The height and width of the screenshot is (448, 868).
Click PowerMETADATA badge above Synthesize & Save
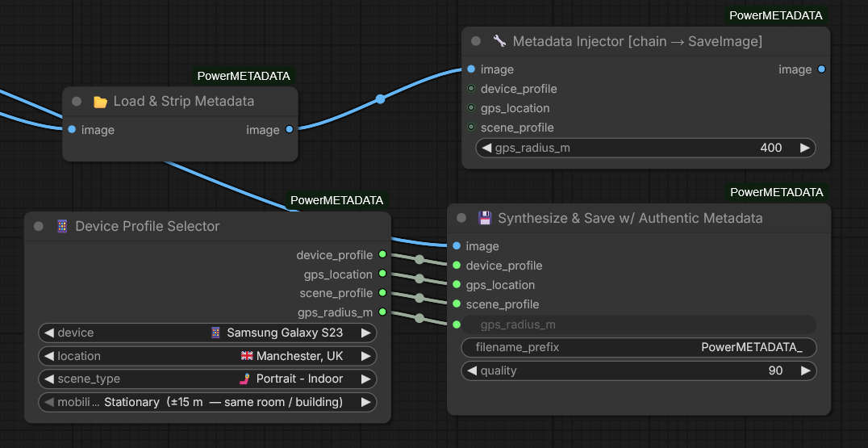[777, 192]
